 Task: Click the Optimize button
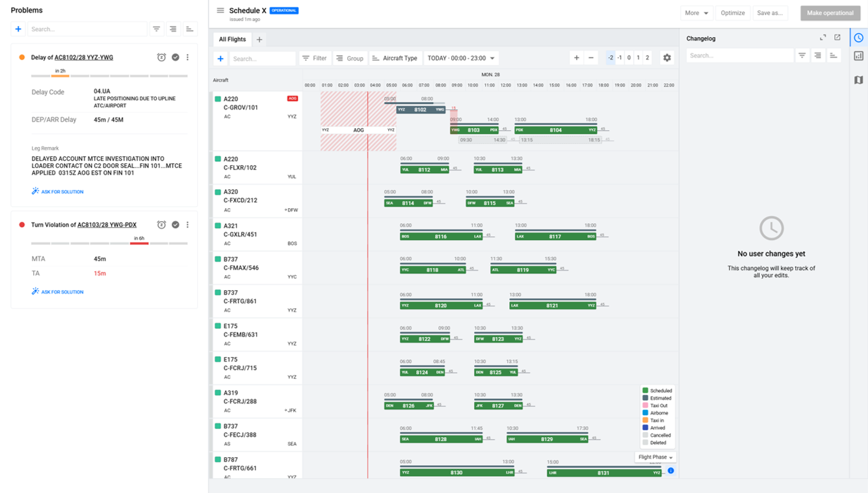[x=733, y=13]
